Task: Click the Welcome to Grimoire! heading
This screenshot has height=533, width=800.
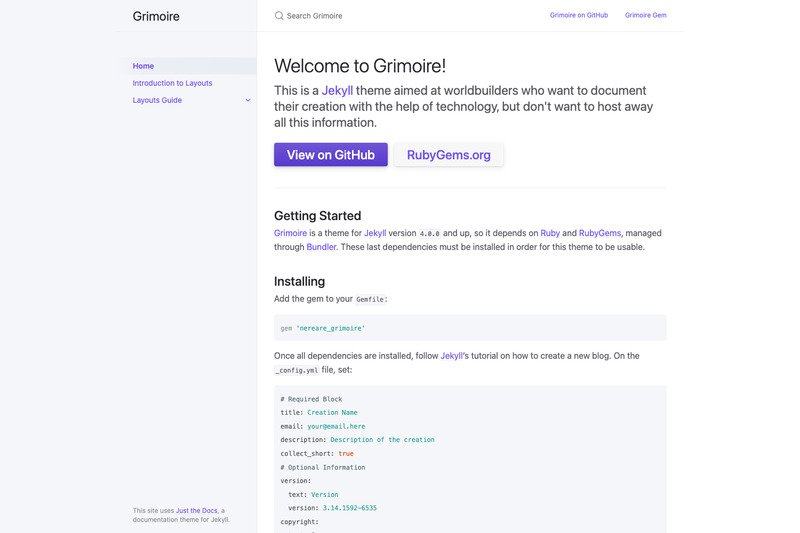Action: [x=360, y=66]
